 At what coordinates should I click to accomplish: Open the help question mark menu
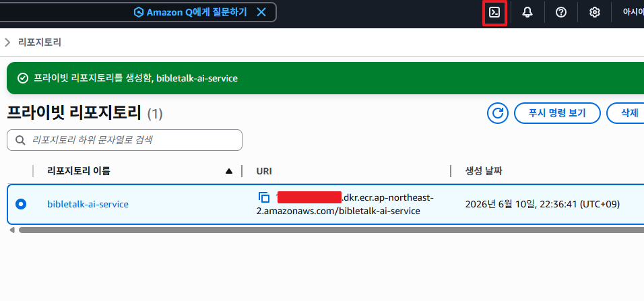560,13
